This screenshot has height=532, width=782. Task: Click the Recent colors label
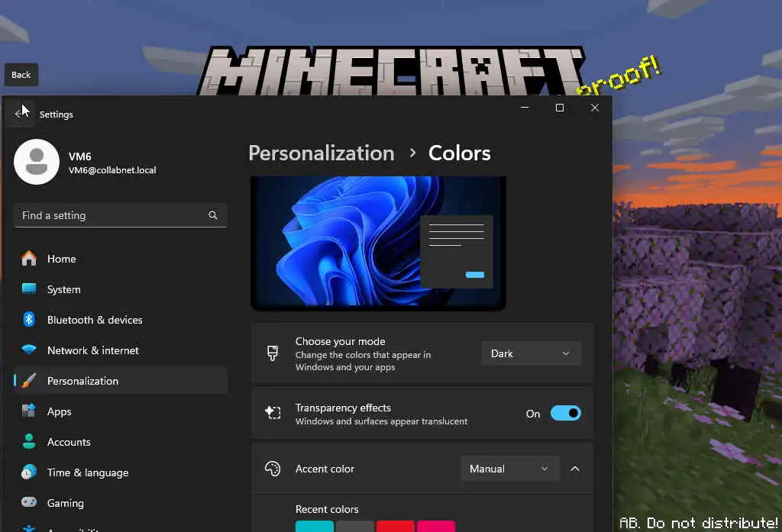point(327,509)
